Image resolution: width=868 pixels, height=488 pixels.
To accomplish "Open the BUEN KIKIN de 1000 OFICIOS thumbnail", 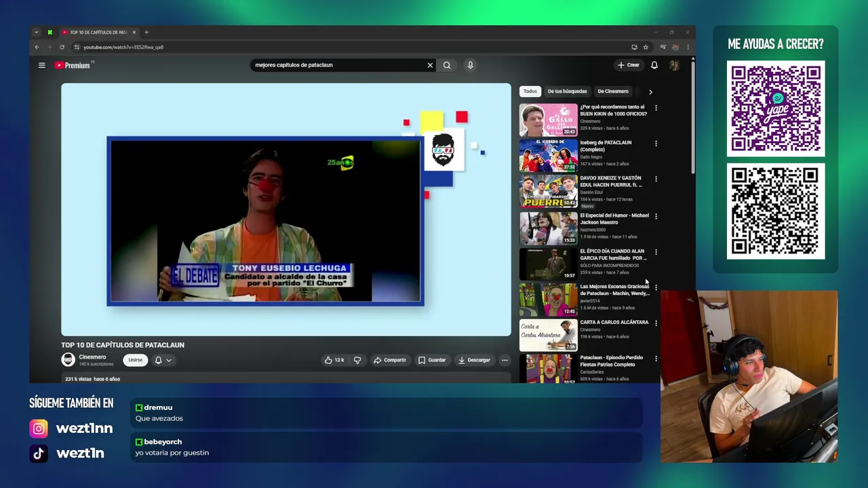I will pyautogui.click(x=549, y=119).
